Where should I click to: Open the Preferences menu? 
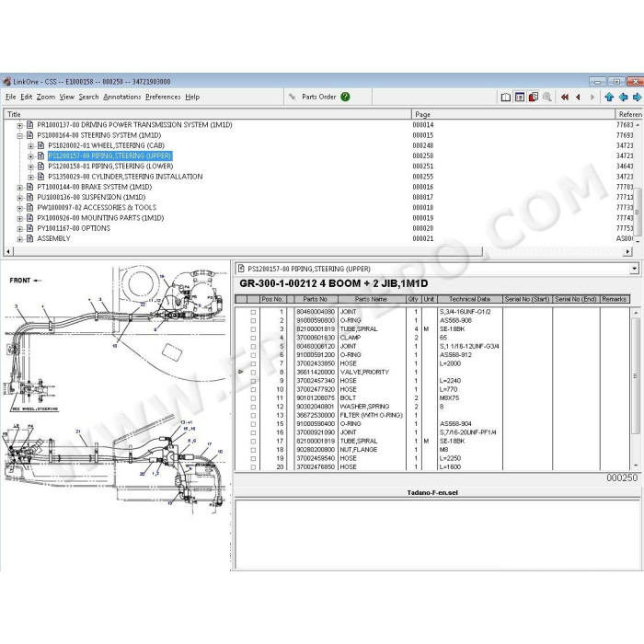(163, 97)
